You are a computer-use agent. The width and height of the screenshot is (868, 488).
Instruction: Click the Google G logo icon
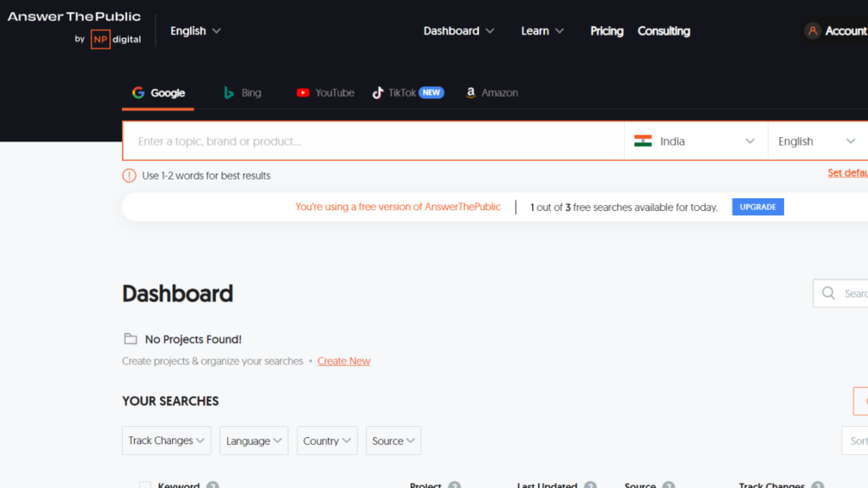coord(138,92)
